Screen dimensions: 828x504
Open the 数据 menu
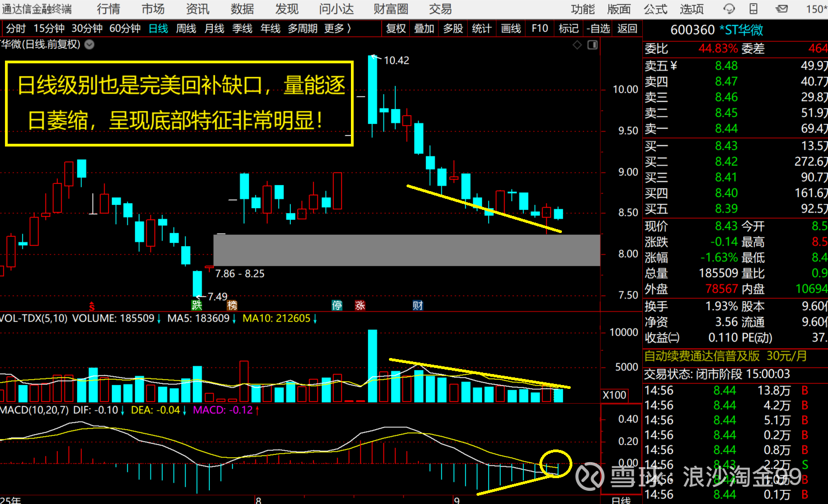tap(242, 9)
